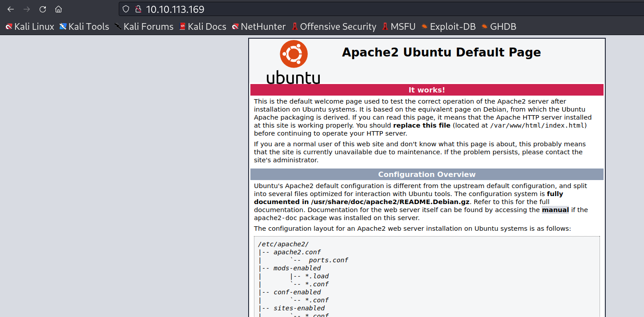The image size is (644, 317).
Task: Open the GHDB bookmark
Action: (499, 27)
